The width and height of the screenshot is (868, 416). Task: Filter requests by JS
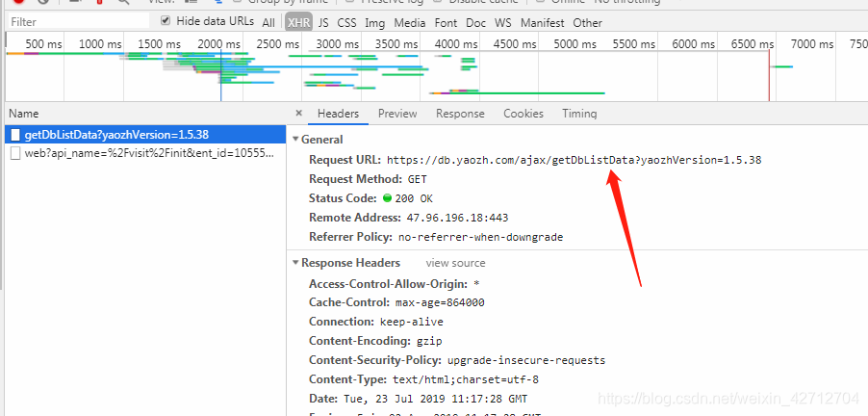coord(323,23)
